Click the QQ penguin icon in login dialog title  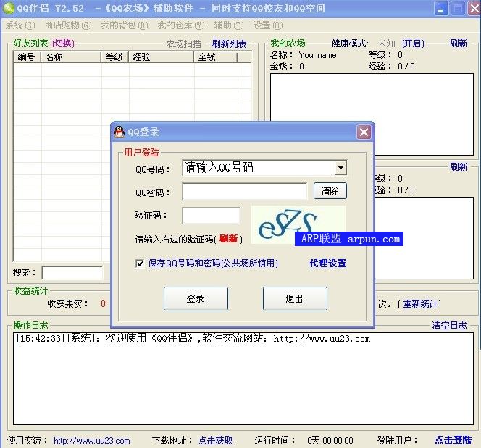(119, 132)
